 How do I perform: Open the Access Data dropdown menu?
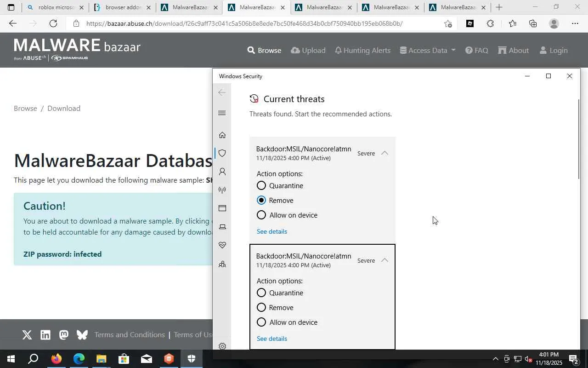428,50
